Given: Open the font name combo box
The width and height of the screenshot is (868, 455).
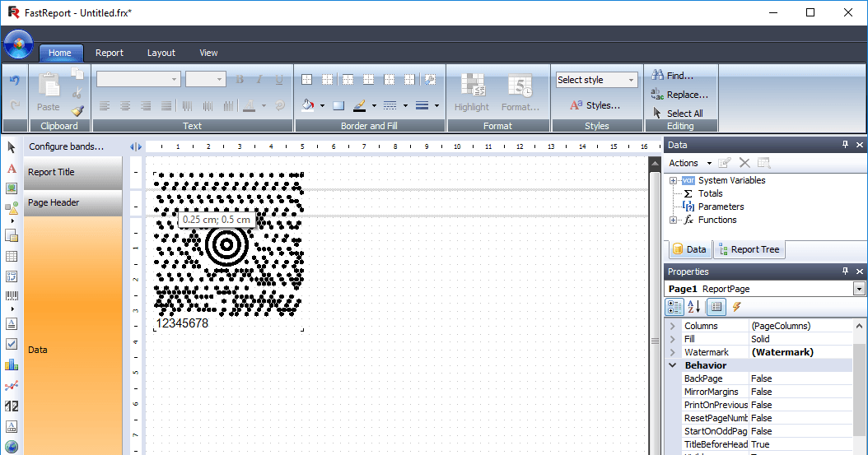Looking at the screenshot, I should click(138, 79).
